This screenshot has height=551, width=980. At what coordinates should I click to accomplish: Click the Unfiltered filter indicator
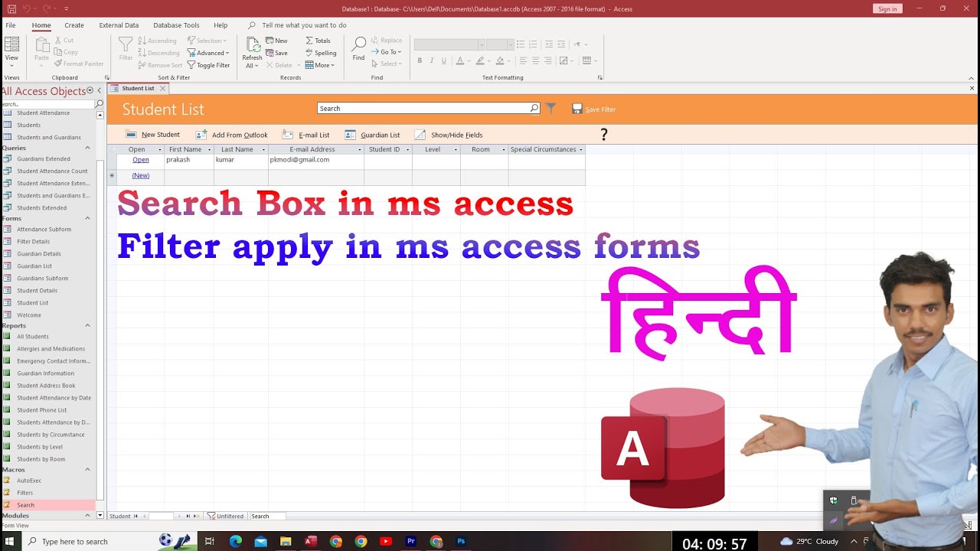225,517
